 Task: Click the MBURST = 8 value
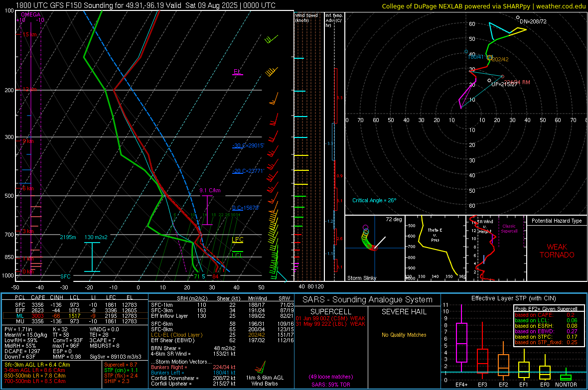point(105,346)
